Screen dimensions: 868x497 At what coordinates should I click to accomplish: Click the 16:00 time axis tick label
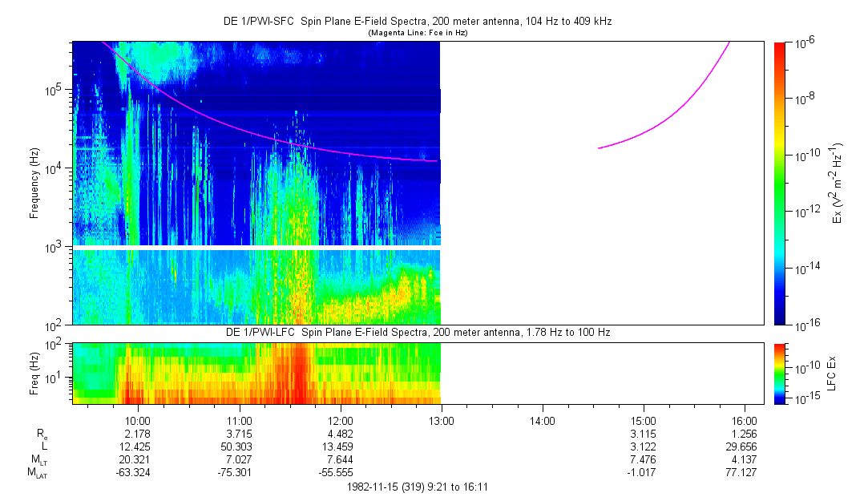745,420
